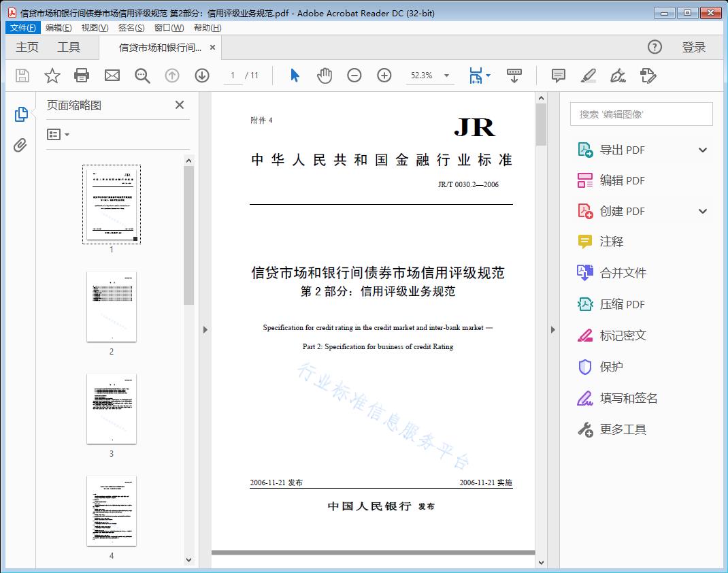Select the hand pan tool
This screenshot has width=728, height=573.
pyautogui.click(x=325, y=76)
